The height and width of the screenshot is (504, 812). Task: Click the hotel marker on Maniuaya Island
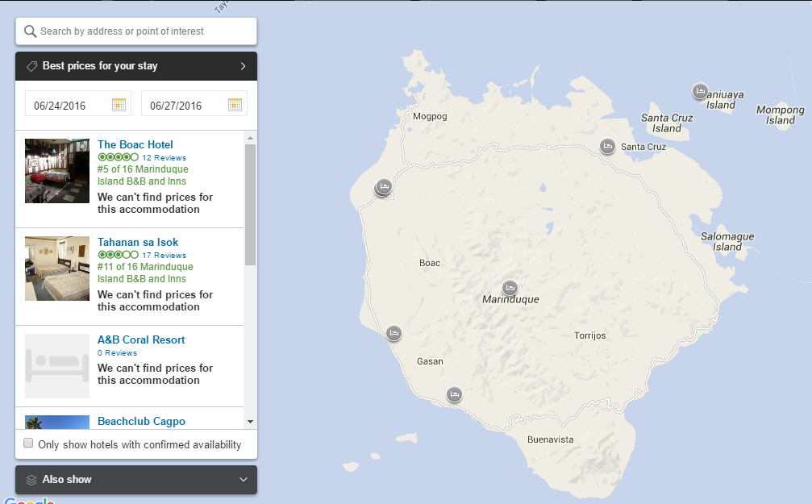(700, 90)
